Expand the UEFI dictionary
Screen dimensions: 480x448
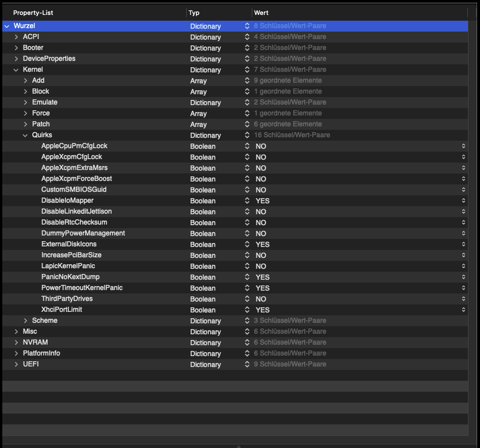(16, 365)
